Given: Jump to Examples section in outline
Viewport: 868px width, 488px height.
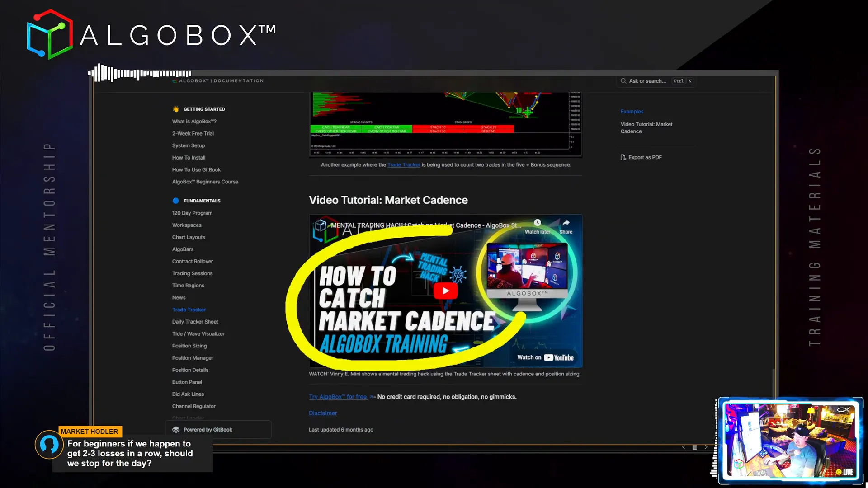Looking at the screenshot, I should click(x=632, y=112).
